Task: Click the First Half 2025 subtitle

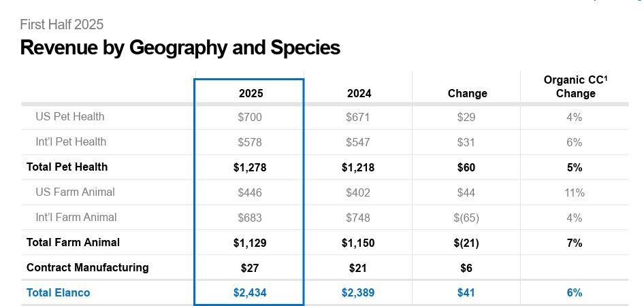Action: pyautogui.click(x=62, y=24)
